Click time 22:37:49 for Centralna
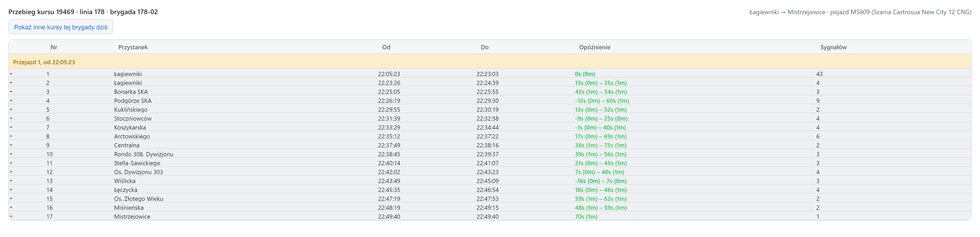 coord(389,145)
